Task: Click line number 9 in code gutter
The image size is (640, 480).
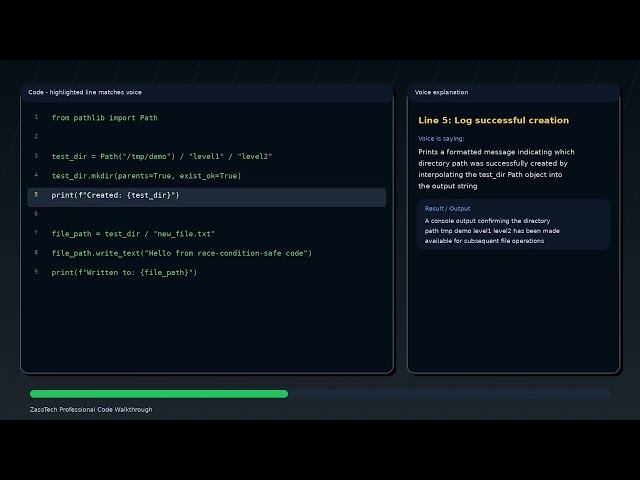Action: tap(36, 271)
